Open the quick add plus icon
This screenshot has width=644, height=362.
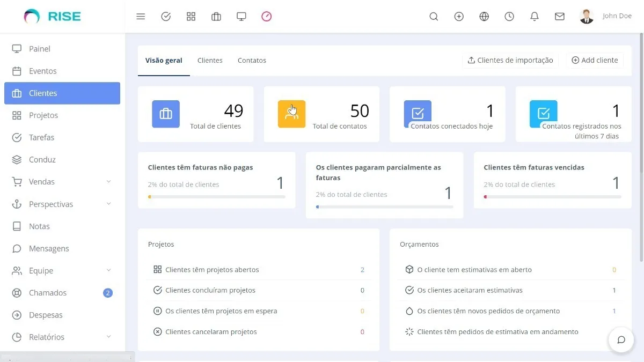click(x=459, y=17)
